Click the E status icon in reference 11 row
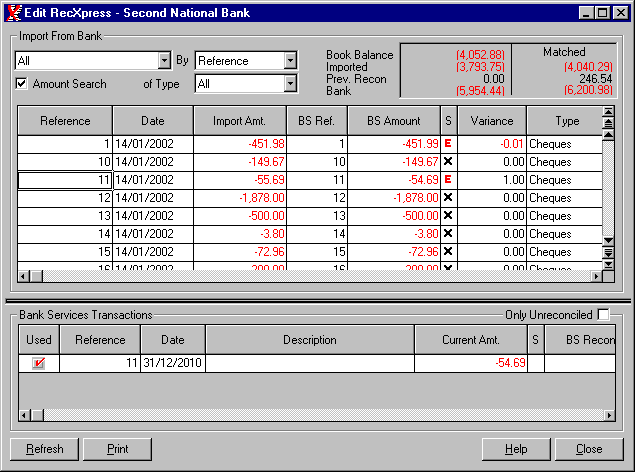 [x=448, y=179]
